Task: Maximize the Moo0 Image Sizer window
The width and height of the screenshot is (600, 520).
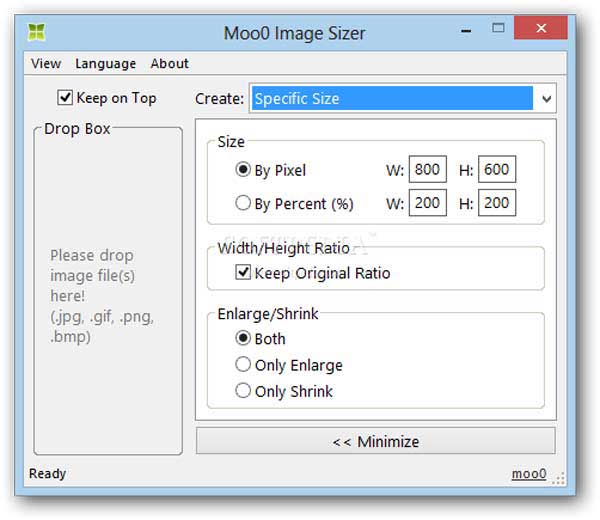Action: coord(498,28)
